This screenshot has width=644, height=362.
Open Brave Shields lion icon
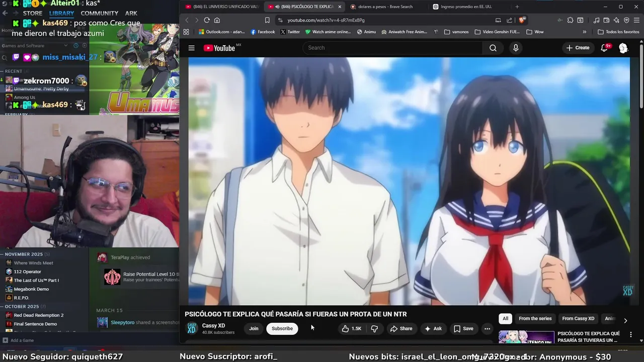(522, 20)
